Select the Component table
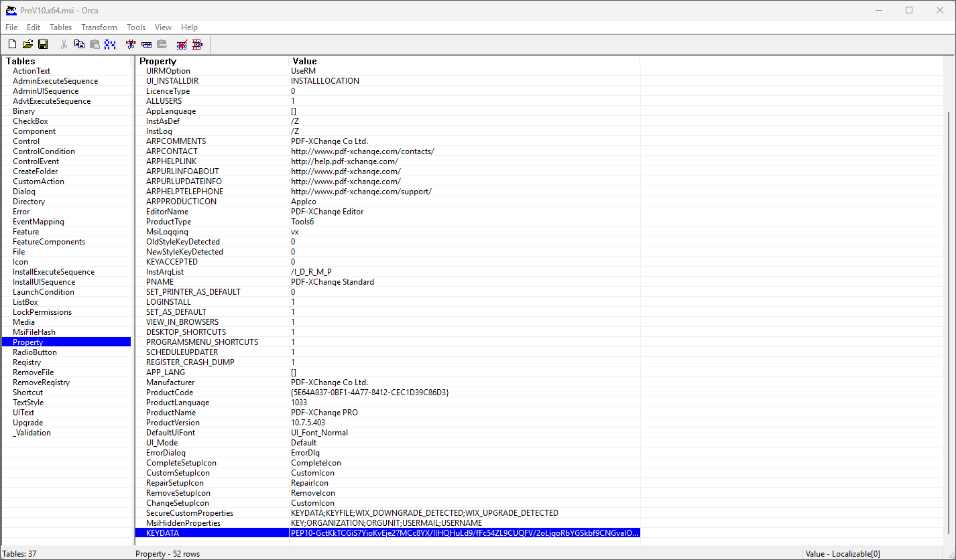 pos(34,131)
